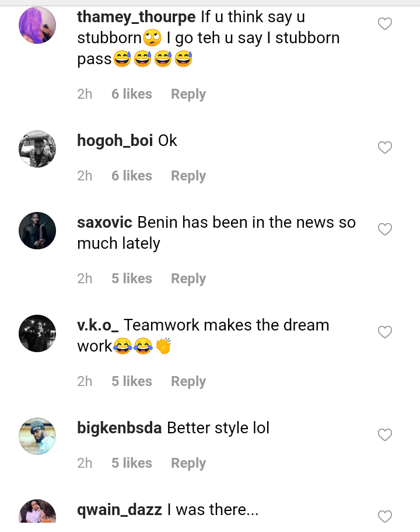Visit the qwain_dazz username profile
The width and height of the screenshot is (420, 532).
pos(120,510)
